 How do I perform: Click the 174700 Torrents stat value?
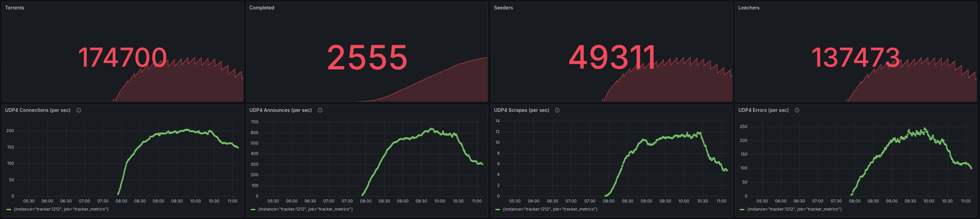(122, 58)
